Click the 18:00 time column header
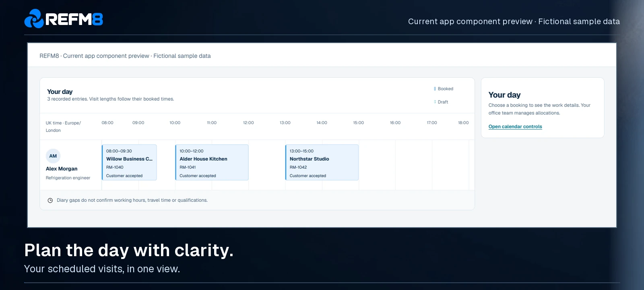Viewport: 644px width, 290px height. tap(463, 123)
